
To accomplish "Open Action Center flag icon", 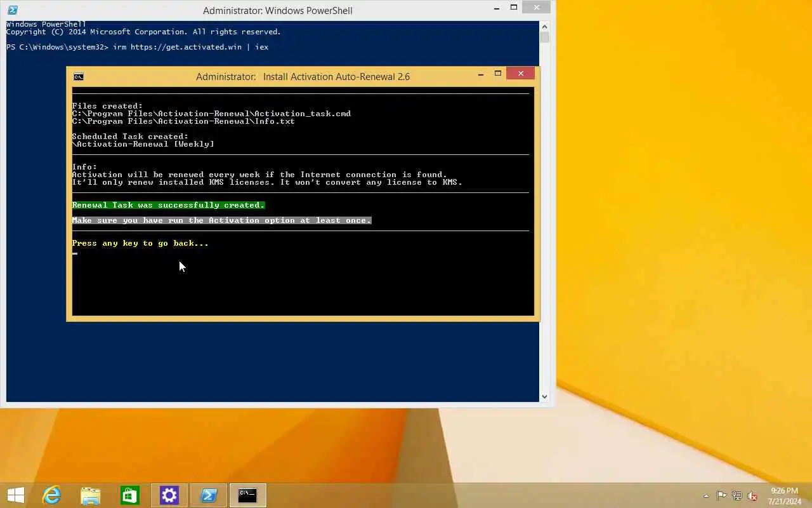I will click(x=721, y=496).
